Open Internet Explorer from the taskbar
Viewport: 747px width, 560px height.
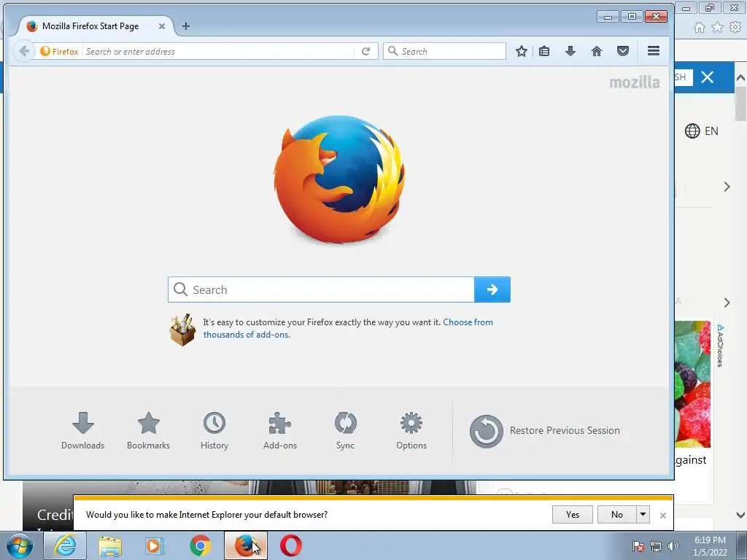tap(65, 545)
